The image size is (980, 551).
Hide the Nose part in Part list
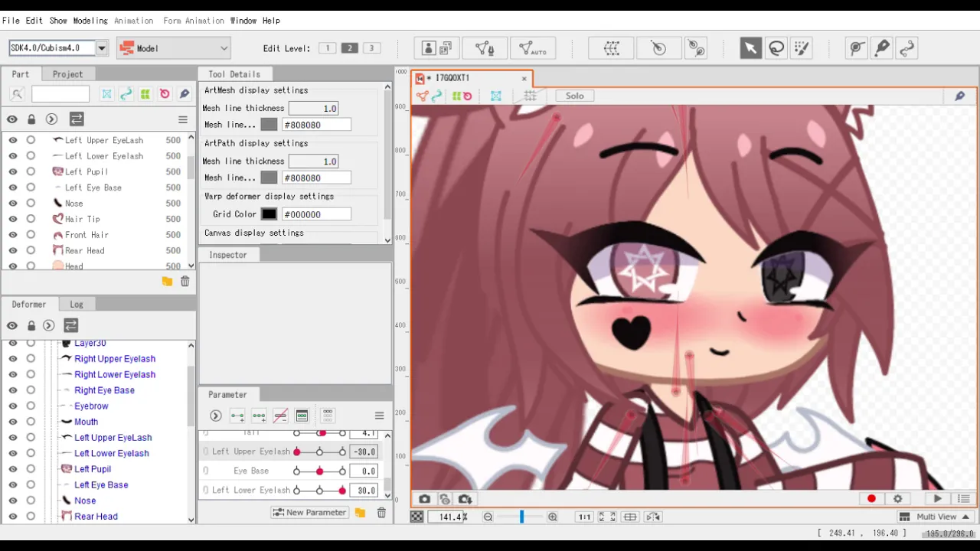12,203
